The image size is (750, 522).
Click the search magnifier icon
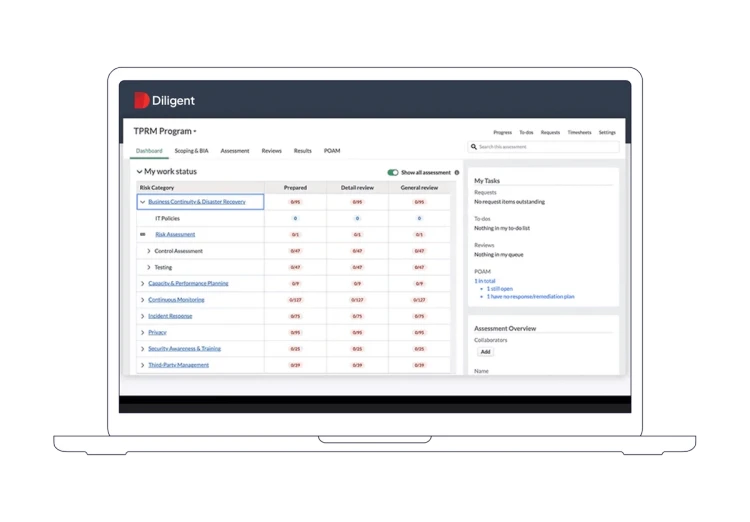pos(474,147)
